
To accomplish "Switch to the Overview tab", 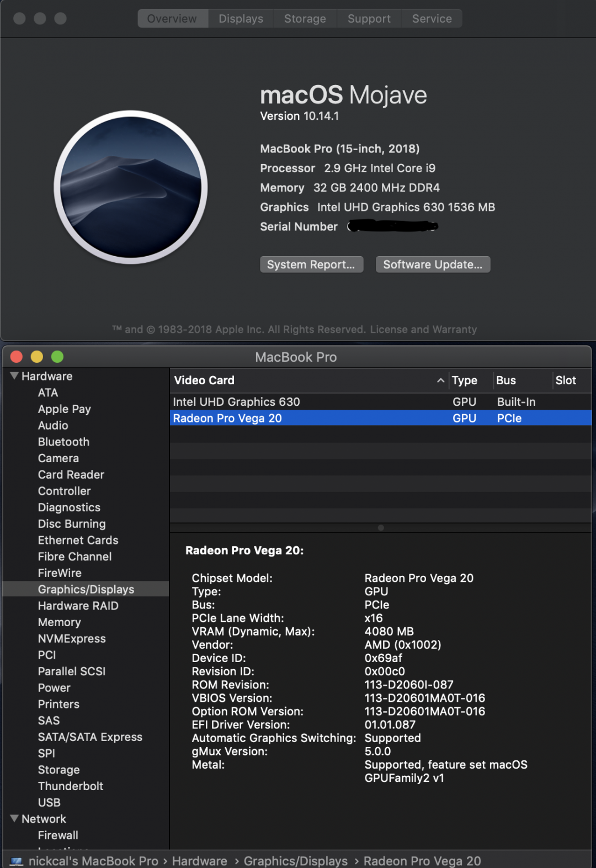I will (x=172, y=19).
